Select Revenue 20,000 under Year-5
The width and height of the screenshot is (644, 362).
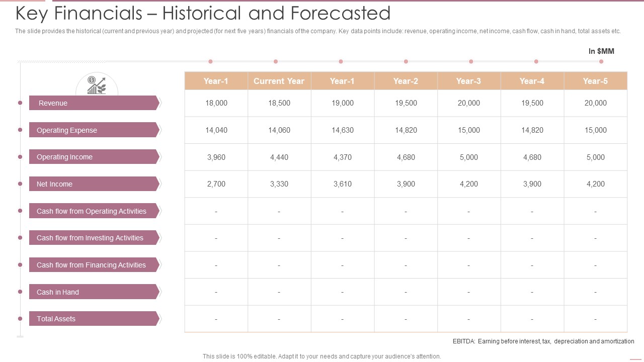[596, 103]
